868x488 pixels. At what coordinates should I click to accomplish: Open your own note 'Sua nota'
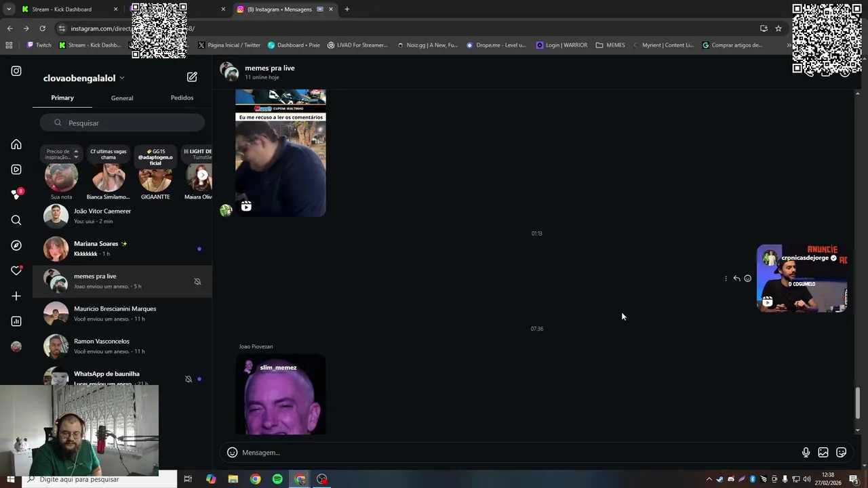point(61,176)
